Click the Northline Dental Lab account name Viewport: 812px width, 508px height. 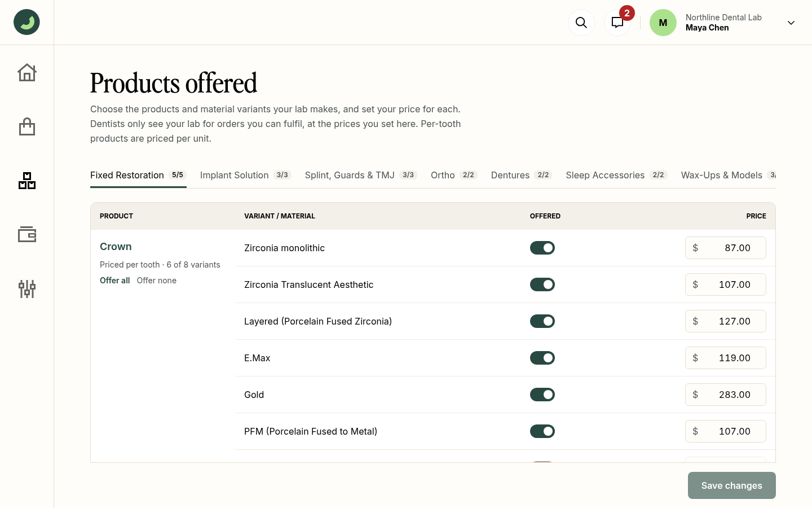723,17
